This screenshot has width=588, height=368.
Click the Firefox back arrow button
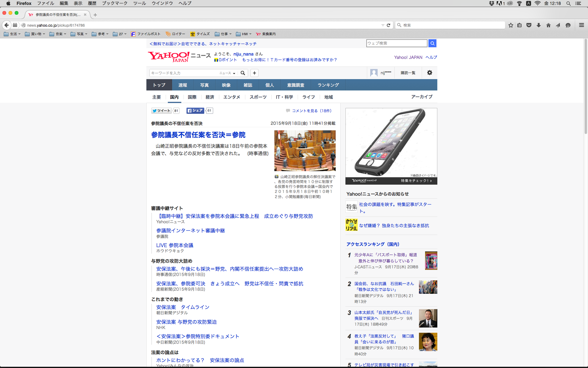coord(6,25)
